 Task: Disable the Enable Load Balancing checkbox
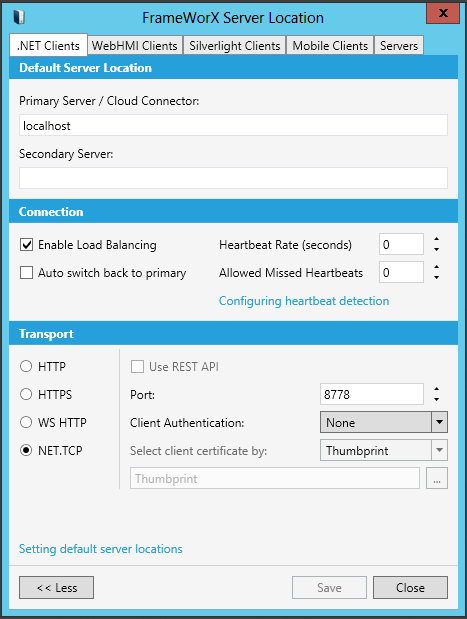[x=26, y=245]
